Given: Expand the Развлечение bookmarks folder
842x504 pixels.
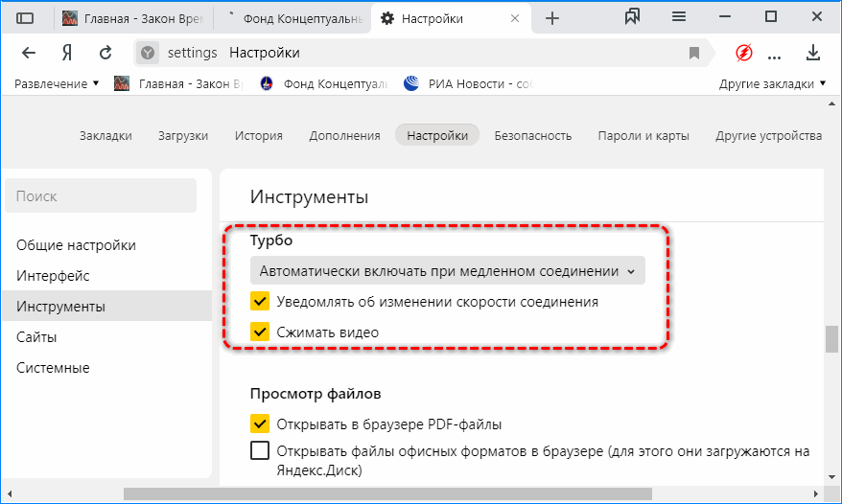Looking at the screenshot, I should [57, 84].
